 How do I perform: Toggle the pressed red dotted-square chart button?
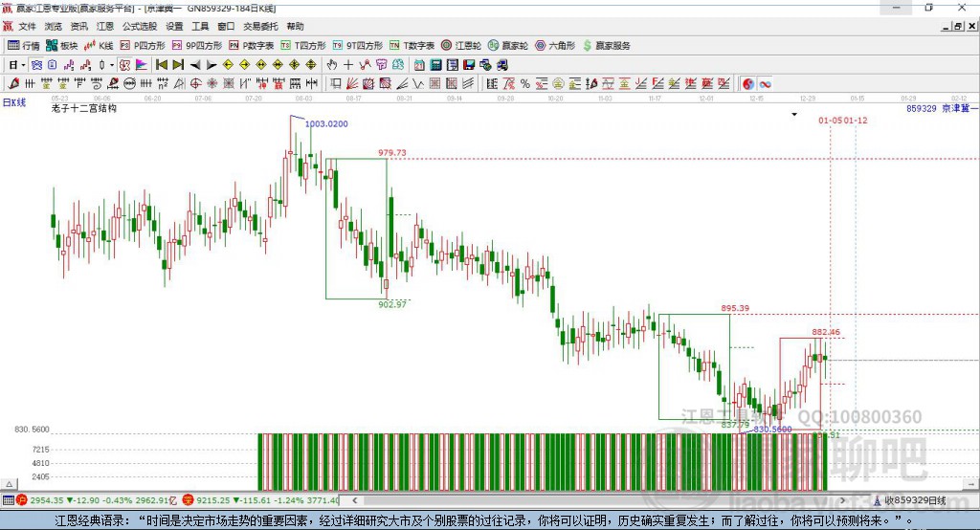125,65
